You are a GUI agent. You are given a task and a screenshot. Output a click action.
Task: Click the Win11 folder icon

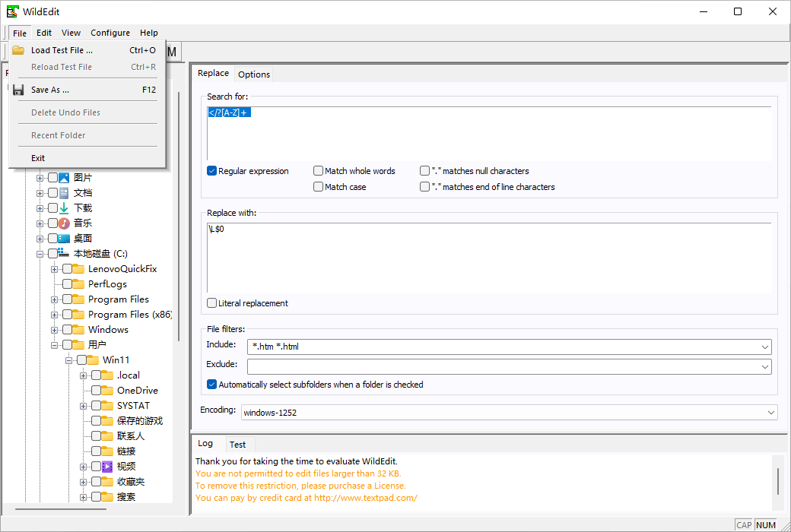(x=93, y=359)
